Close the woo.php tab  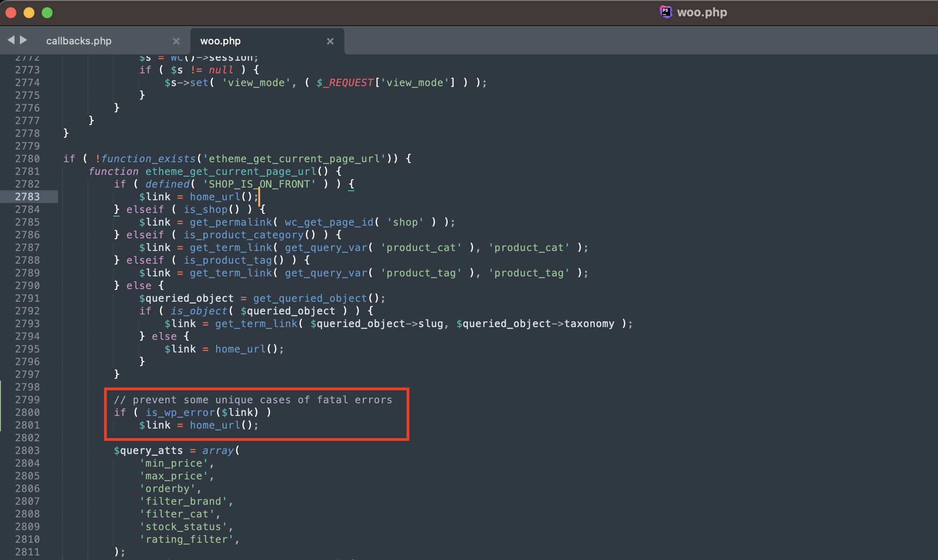(x=330, y=41)
